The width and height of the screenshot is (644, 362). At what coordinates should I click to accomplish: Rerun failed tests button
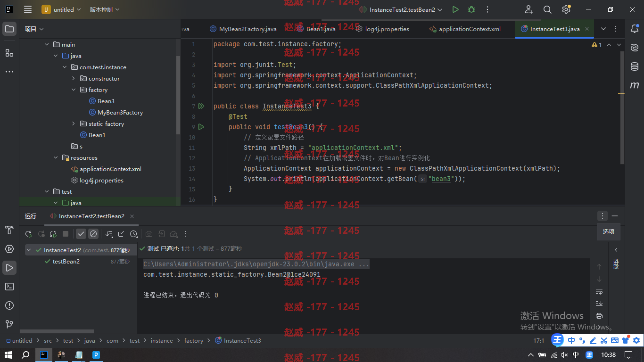[x=41, y=234]
